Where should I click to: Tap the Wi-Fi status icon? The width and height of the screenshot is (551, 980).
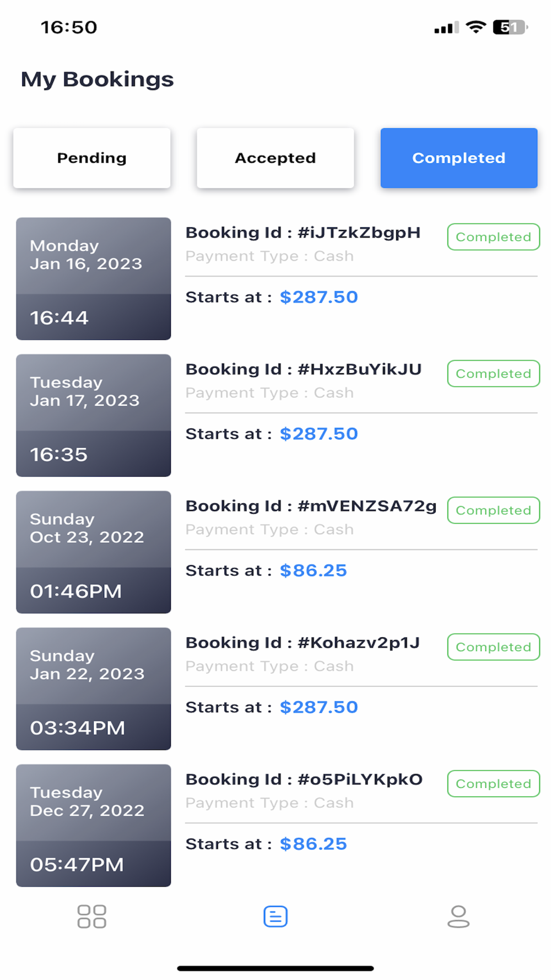[x=476, y=27]
